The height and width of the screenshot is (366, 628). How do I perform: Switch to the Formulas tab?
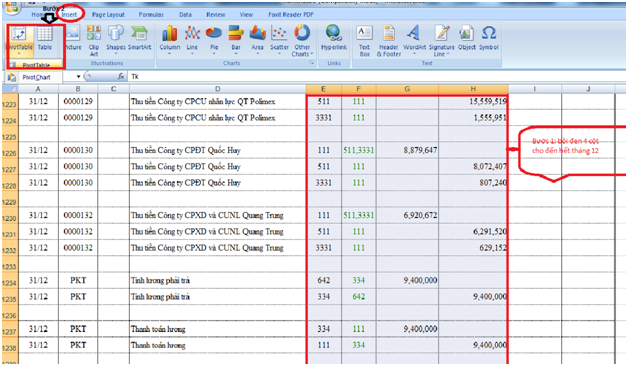tap(151, 14)
